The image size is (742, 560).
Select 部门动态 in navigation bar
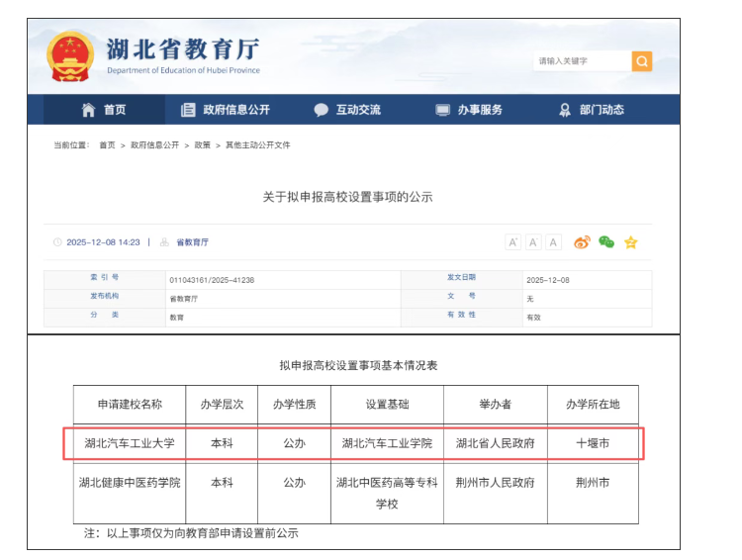tap(592, 110)
